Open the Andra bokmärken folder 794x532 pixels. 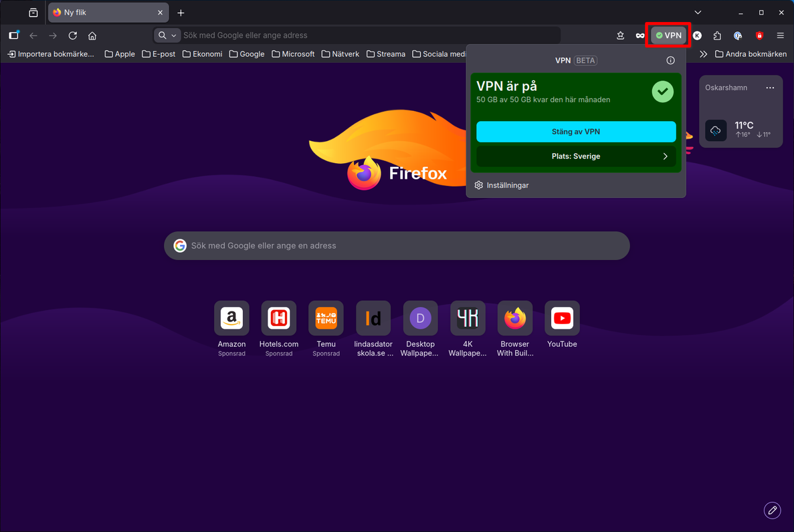pos(751,53)
